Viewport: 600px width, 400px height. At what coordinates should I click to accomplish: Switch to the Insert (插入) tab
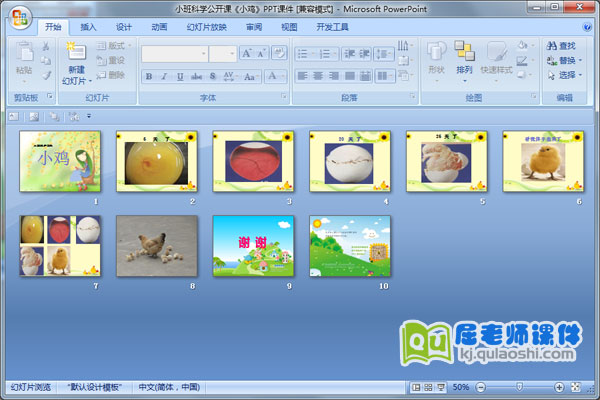(88, 27)
